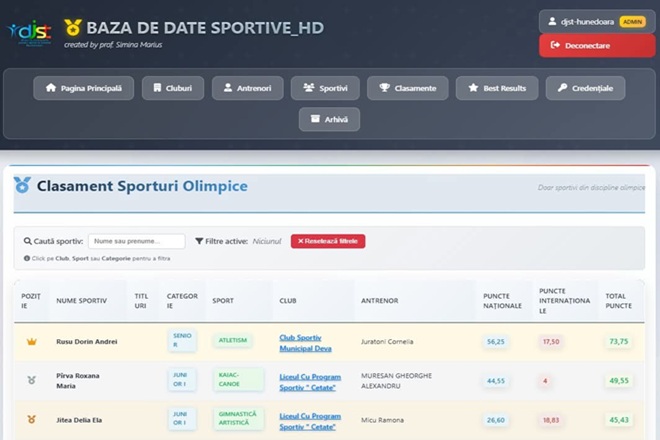Click total points value 49,55
The height and width of the screenshot is (440, 660).
619,381
